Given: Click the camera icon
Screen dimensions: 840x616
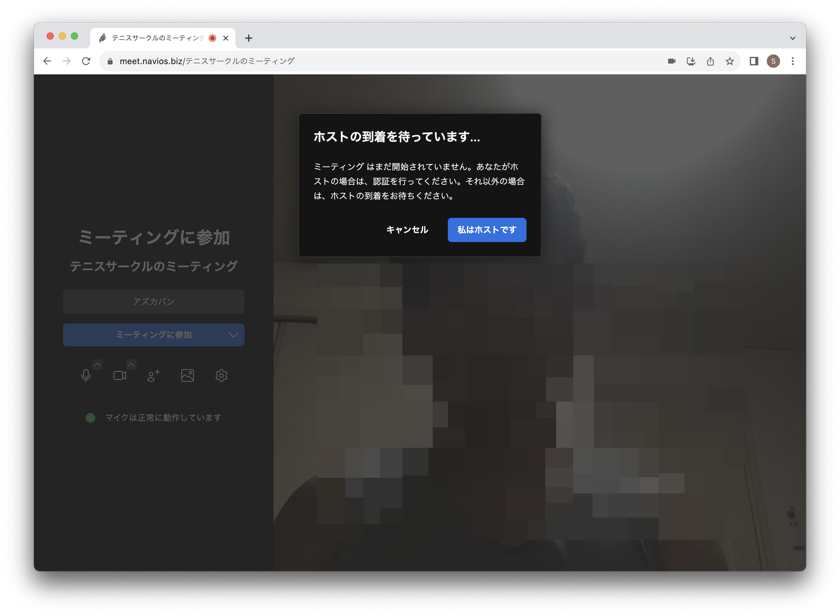Looking at the screenshot, I should pos(120,375).
